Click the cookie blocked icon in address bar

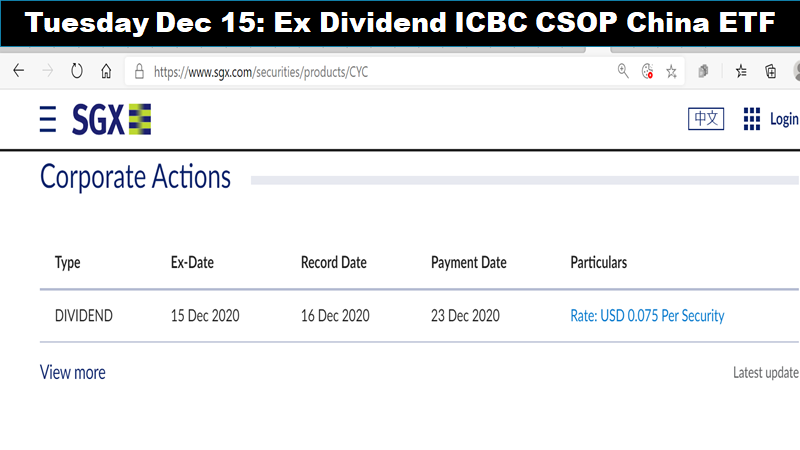pos(647,71)
